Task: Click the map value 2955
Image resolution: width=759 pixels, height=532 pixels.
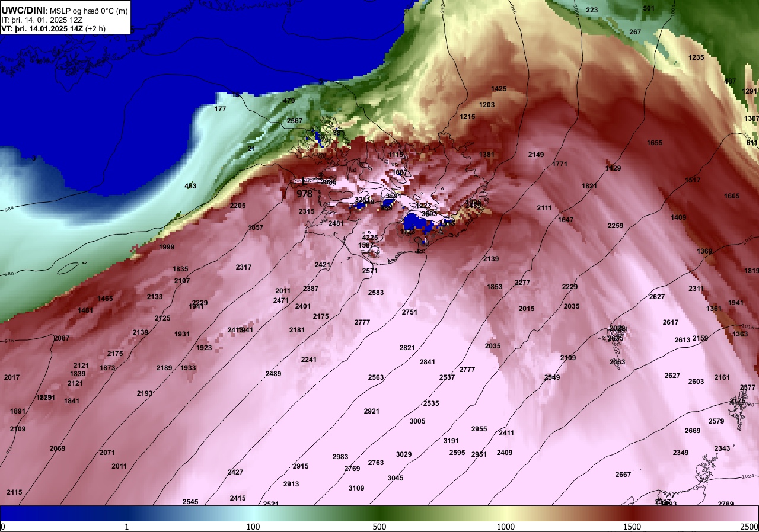Action: click(x=479, y=429)
